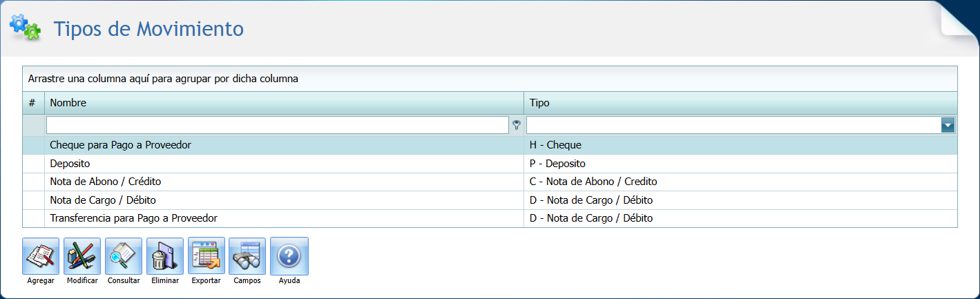Click the Agregar icon button
This screenshot has width=980, height=299.
point(41,256)
